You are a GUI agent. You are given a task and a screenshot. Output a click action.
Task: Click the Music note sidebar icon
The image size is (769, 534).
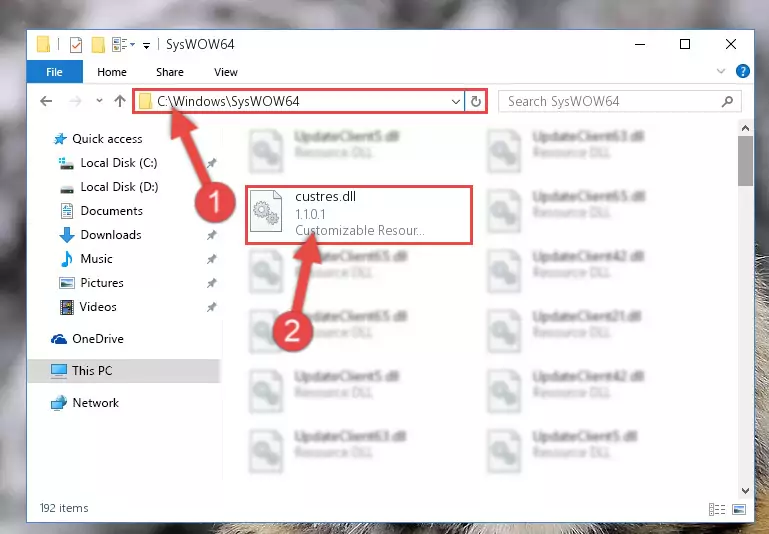[67, 259]
